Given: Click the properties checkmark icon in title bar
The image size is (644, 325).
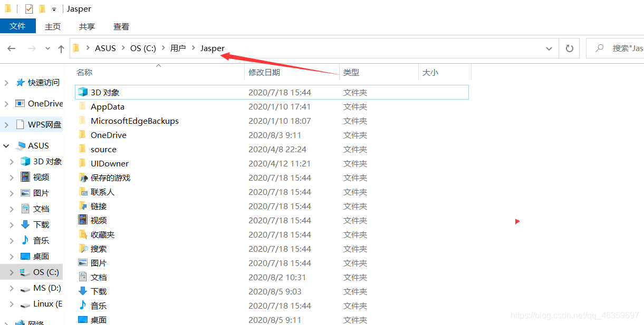Looking at the screenshot, I should [29, 9].
